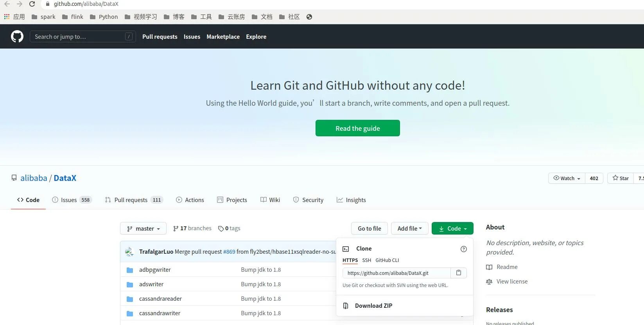The image size is (644, 325).
Task: Switch to the Issues repository tab
Action: tap(72, 200)
